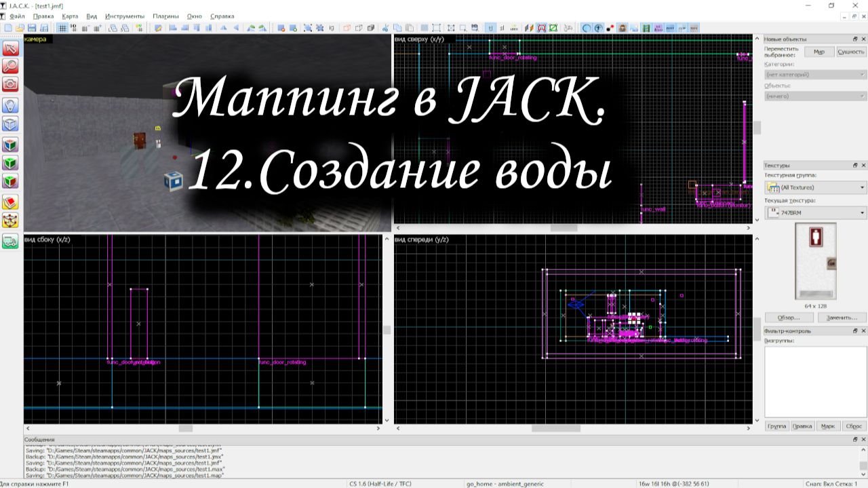Click the 747BRM texture preview thumbnail

[815, 261]
